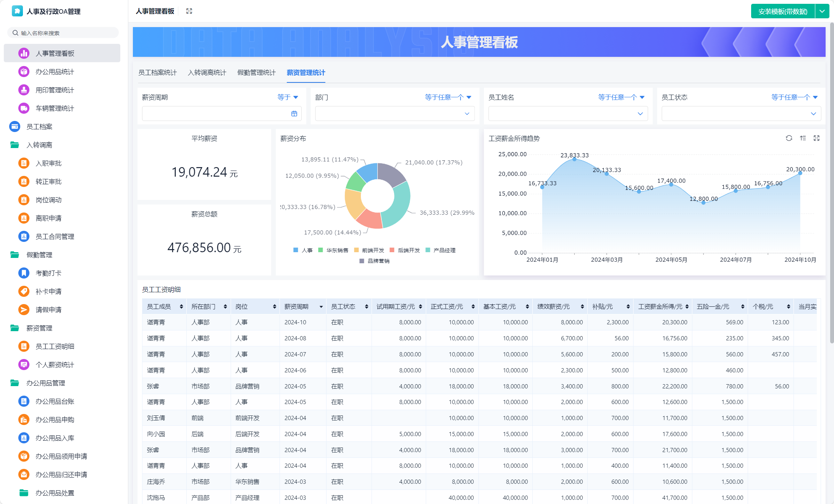Open the 等于 condition dropdown for 薪资周期
Viewport: 834px width, 504px height.
[x=288, y=97]
